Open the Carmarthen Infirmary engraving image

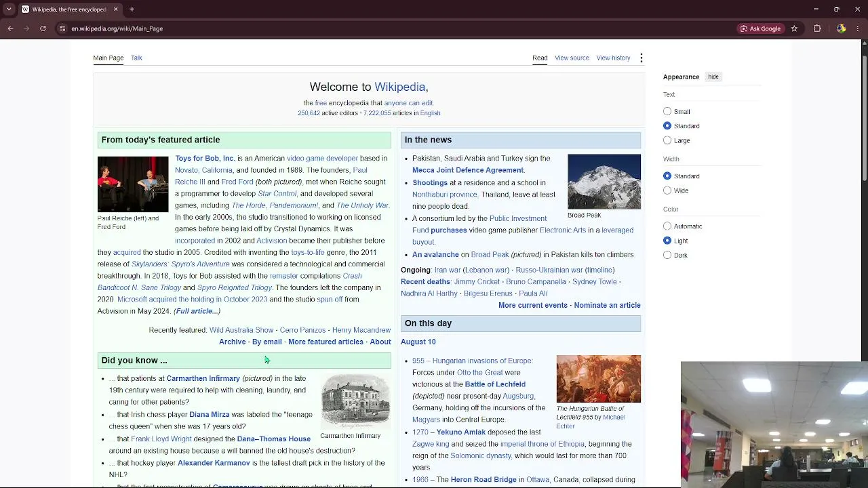(356, 401)
